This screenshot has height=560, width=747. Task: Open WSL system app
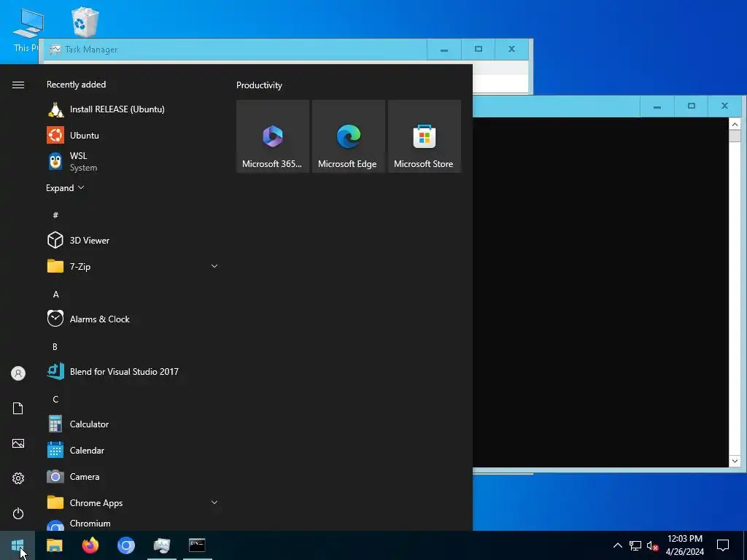click(133, 161)
